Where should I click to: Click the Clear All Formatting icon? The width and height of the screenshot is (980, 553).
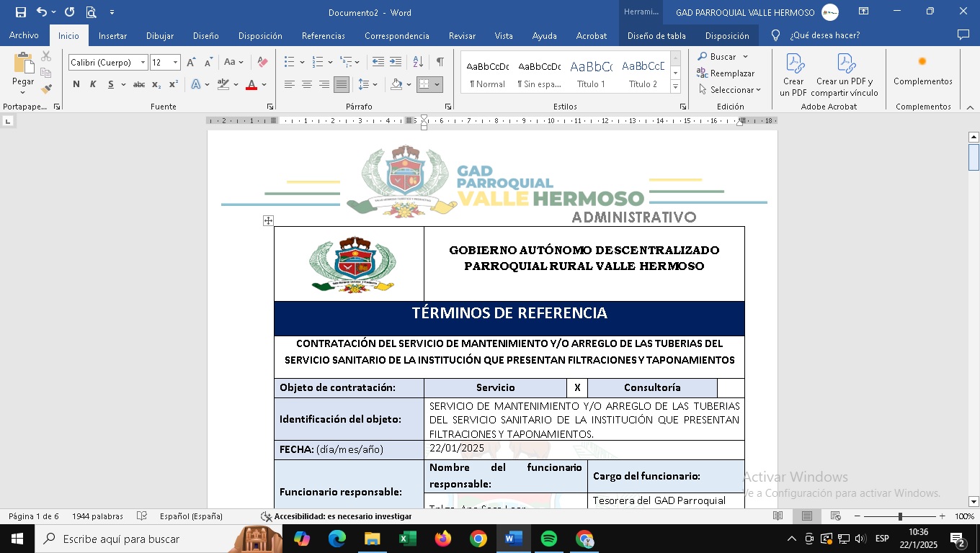point(262,63)
